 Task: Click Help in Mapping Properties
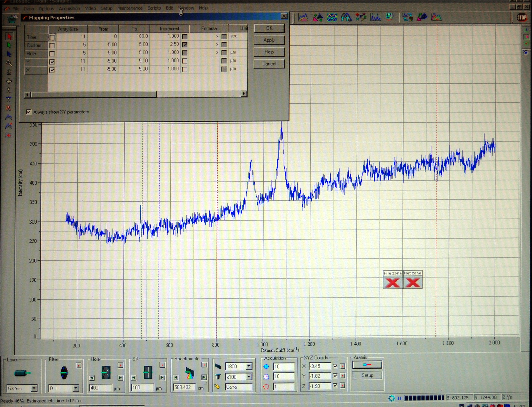[269, 52]
